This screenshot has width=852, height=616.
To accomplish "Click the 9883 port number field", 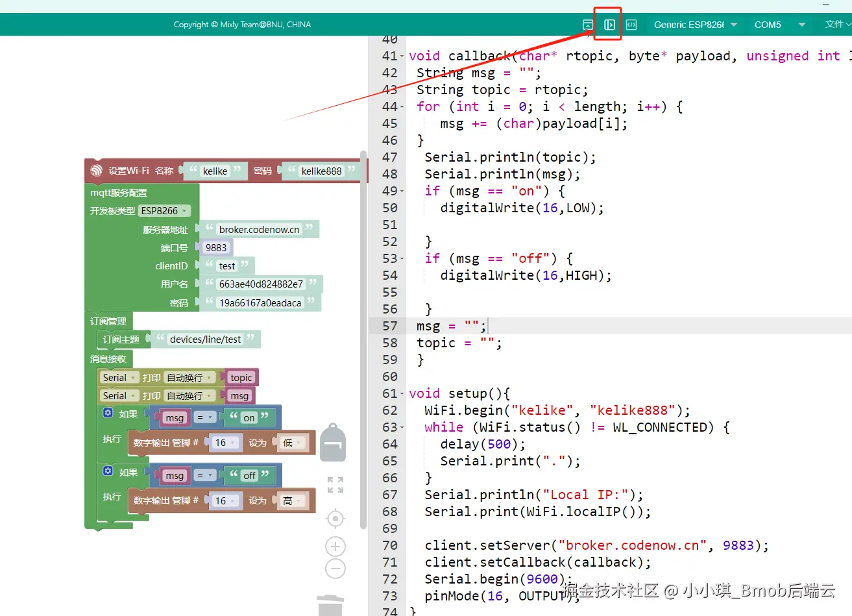I will tap(216, 247).
